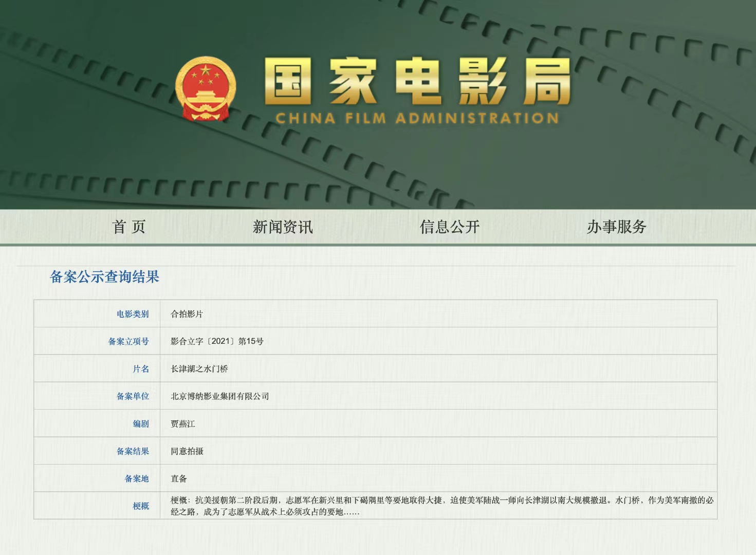Click the 备案结果 row label
The width and height of the screenshot is (756, 555).
(x=133, y=451)
